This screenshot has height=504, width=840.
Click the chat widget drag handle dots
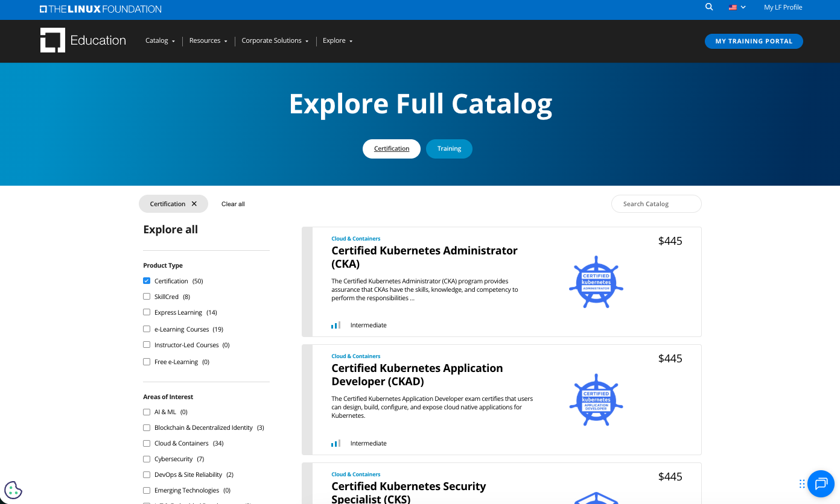point(802,484)
